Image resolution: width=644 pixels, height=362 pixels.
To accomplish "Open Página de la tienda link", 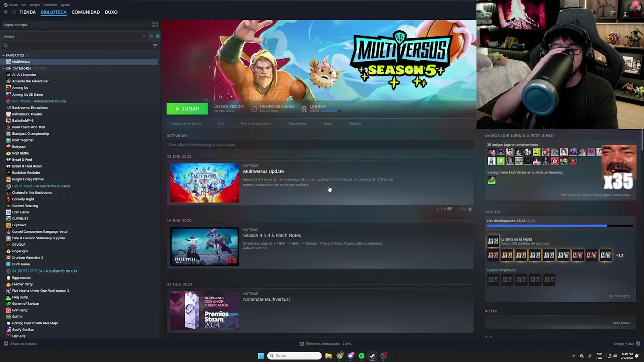I will click(x=186, y=123).
